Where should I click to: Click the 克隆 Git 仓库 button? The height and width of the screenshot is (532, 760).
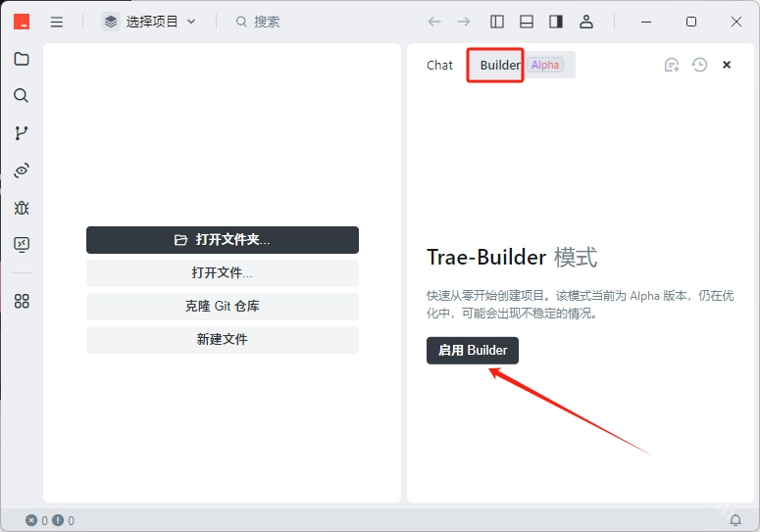point(223,307)
